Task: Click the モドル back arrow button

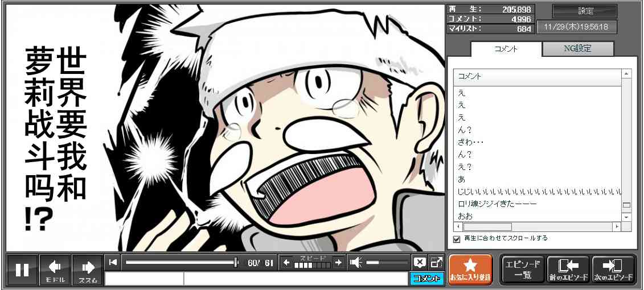Action: click(x=55, y=270)
